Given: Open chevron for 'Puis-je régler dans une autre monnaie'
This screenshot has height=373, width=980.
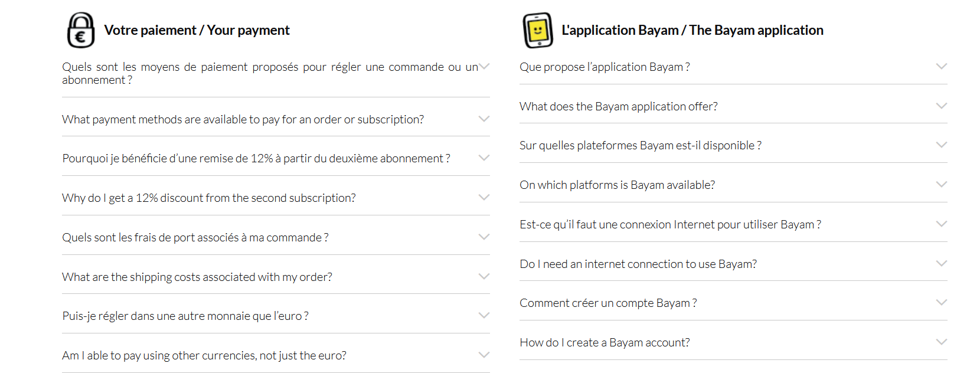Looking at the screenshot, I should click(x=484, y=315).
